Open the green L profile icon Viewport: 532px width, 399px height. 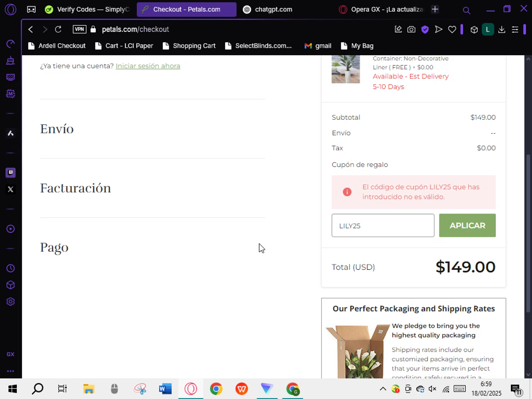pos(488,30)
